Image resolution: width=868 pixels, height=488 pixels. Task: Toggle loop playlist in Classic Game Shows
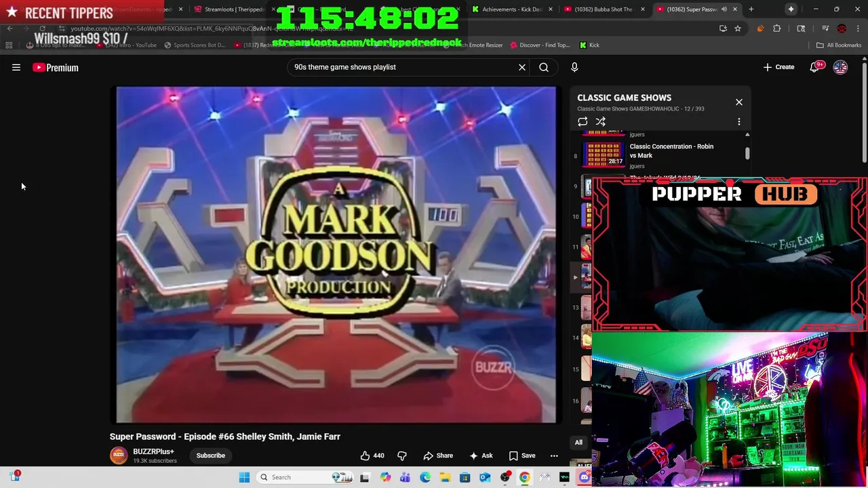pos(583,122)
